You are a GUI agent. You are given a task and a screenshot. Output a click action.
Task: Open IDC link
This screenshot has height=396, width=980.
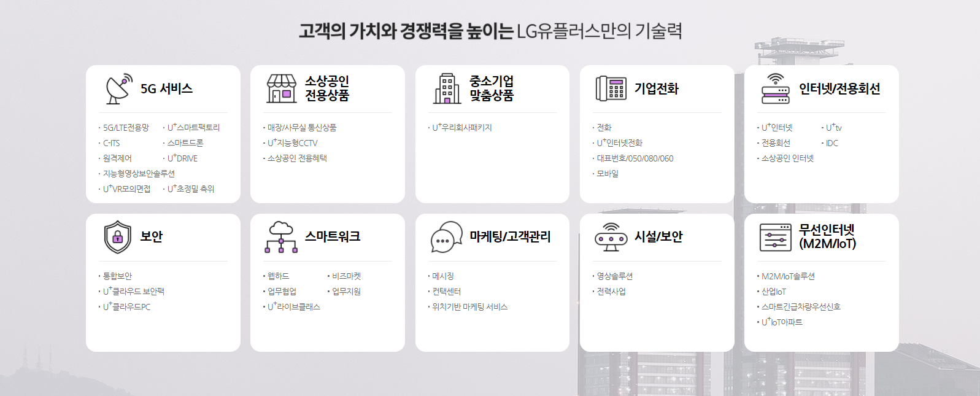[831, 143]
